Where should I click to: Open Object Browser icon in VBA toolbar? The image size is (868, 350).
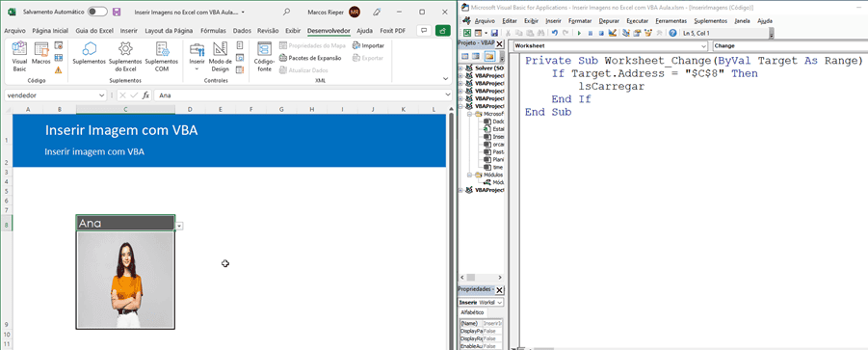(x=648, y=33)
